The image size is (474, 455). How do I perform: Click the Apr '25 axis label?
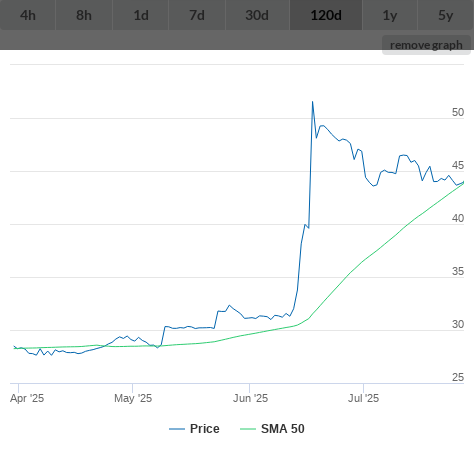click(27, 398)
